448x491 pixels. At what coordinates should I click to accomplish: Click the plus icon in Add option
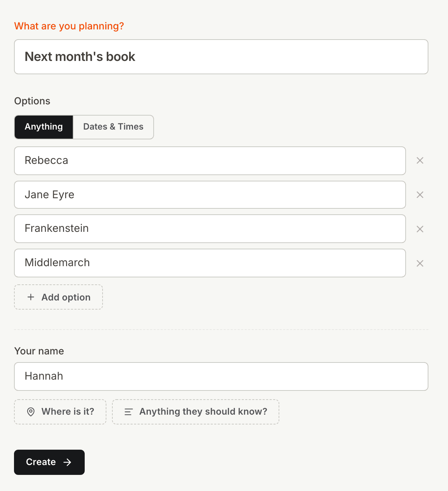(x=31, y=297)
